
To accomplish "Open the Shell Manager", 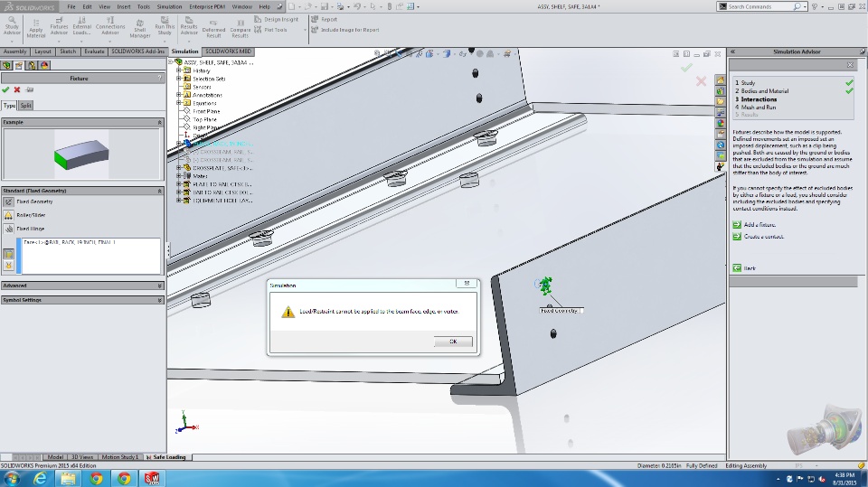I will (140, 28).
